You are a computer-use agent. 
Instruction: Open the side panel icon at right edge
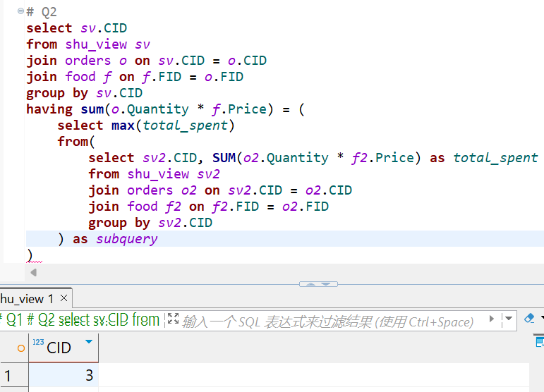538,342
